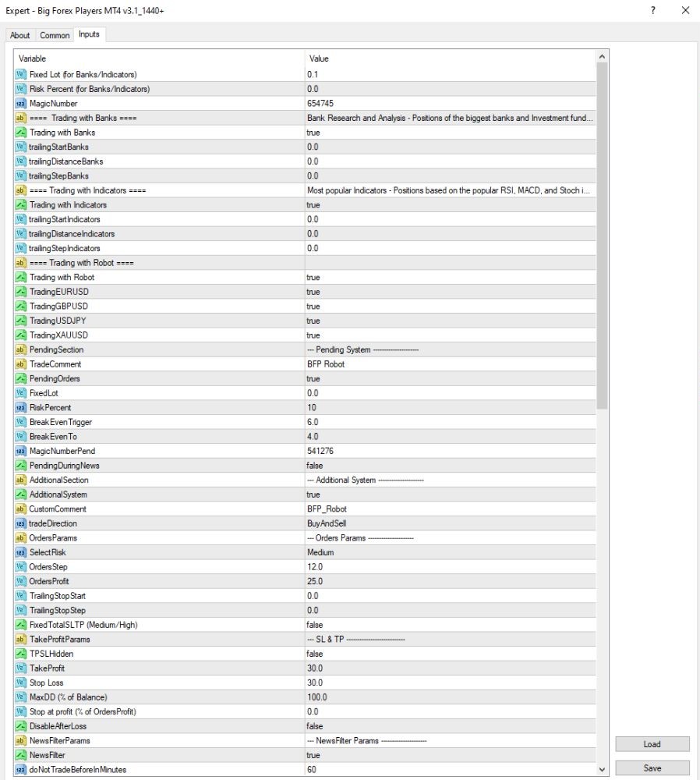Click the boolean icon beside Trading with Banks
Viewport: 700px width, 780px height.
pyautogui.click(x=20, y=133)
